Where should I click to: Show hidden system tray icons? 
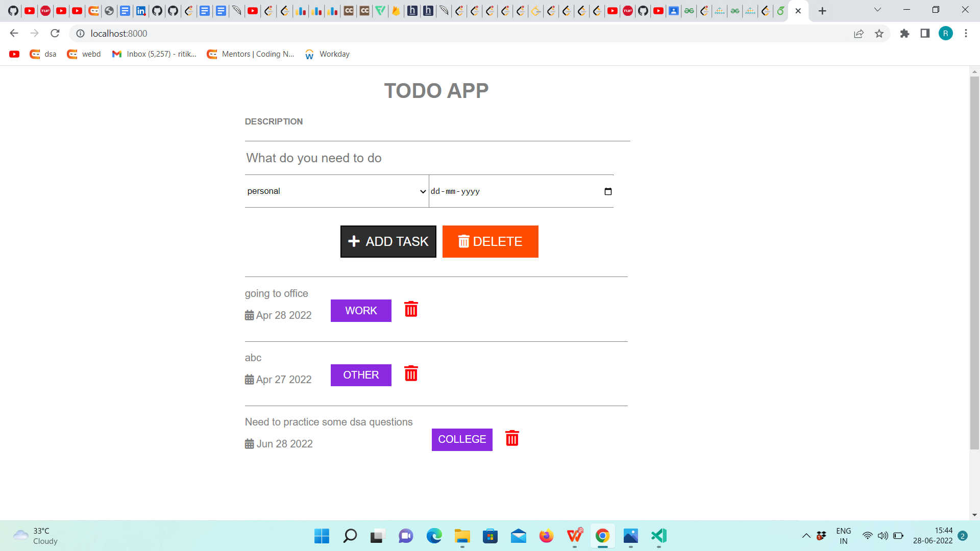tap(806, 536)
